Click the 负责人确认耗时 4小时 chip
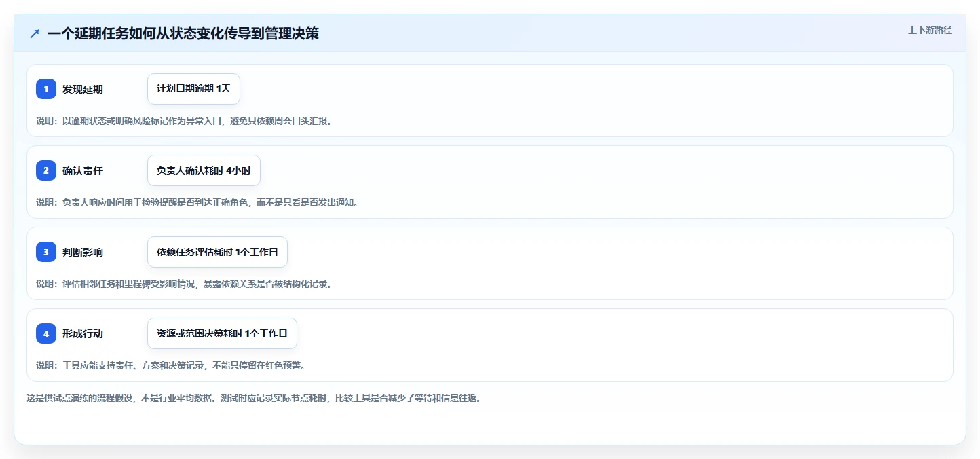The width and height of the screenshot is (980, 459). [204, 170]
